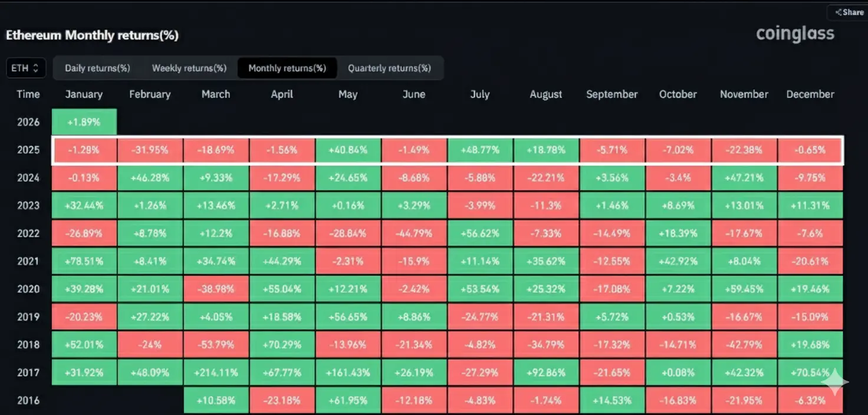Click the 2025 row label

[28, 150]
